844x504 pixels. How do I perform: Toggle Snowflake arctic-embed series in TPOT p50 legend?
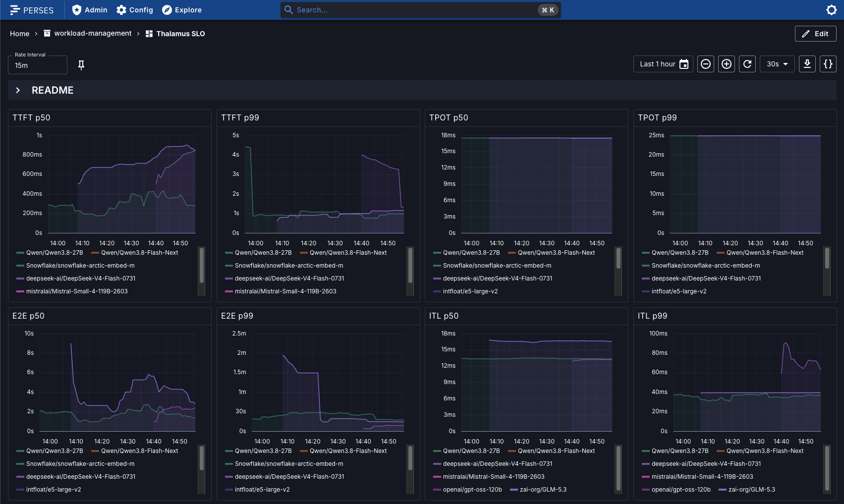point(492,266)
